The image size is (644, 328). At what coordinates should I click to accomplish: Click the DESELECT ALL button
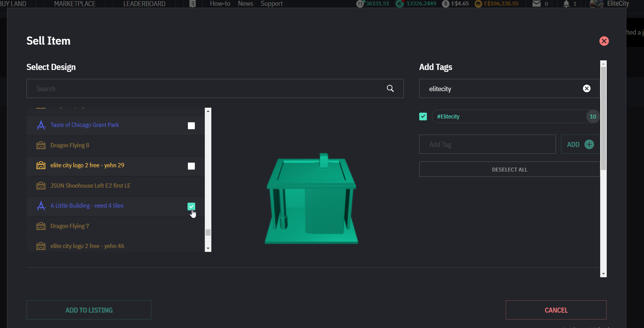point(509,170)
